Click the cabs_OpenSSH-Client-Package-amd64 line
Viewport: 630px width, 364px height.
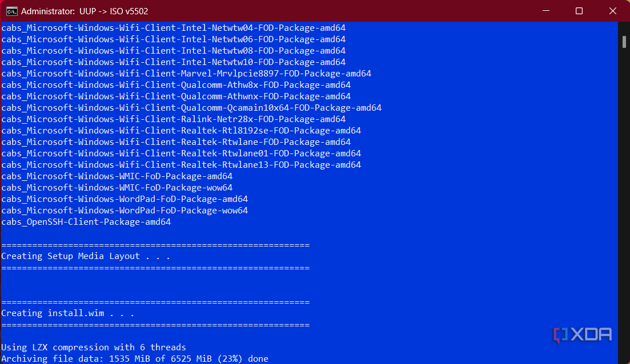click(x=86, y=222)
